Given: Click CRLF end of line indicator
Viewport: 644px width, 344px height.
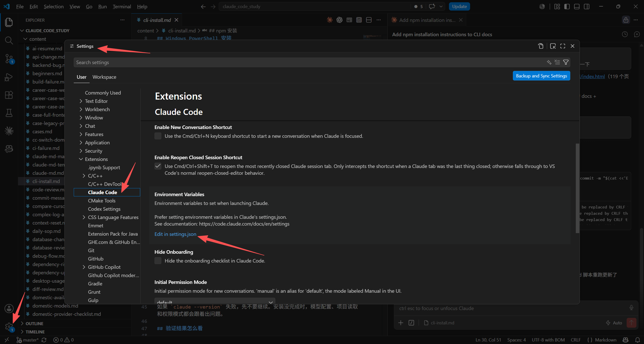Looking at the screenshot, I should coord(576,340).
